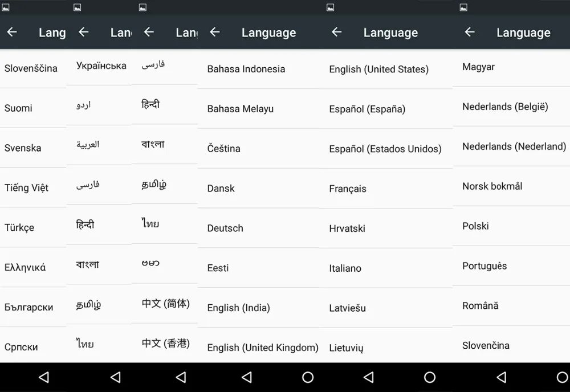570x392 pixels.
Task: Select Français
Action: coord(386,189)
